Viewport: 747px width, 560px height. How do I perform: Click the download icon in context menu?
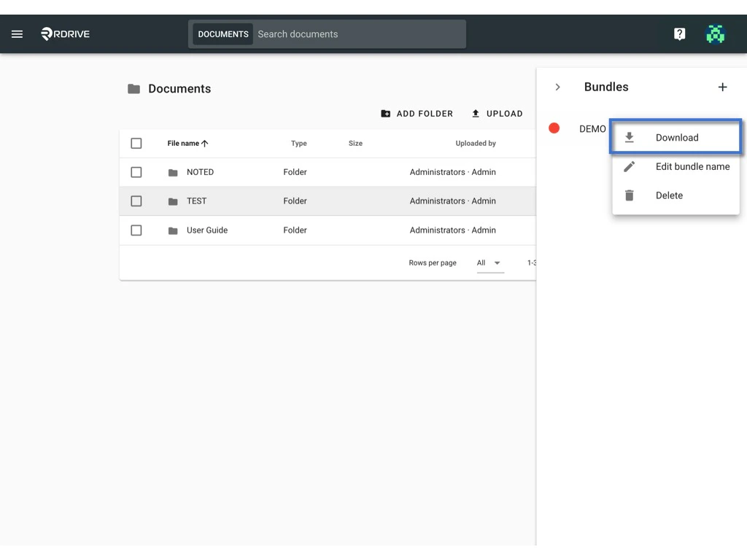[x=630, y=138]
